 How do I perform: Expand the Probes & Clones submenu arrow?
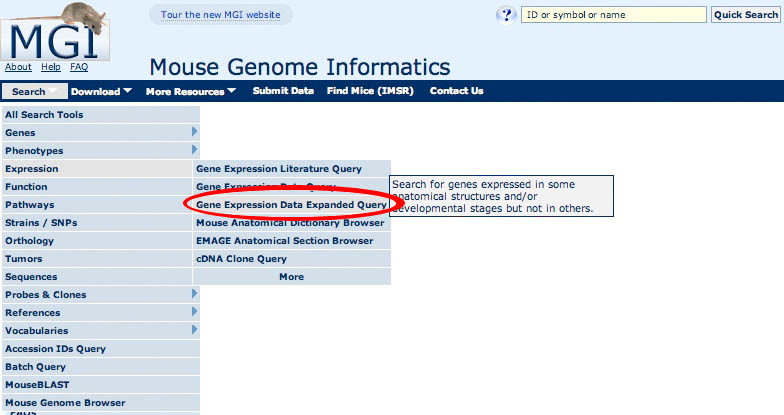point(194,294)
